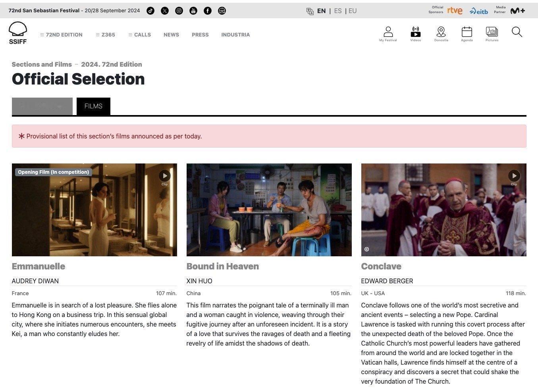This screenshot has width=538, height=392.
Task: Click director name EDWARD BERGER
Action: coord(387,281)
